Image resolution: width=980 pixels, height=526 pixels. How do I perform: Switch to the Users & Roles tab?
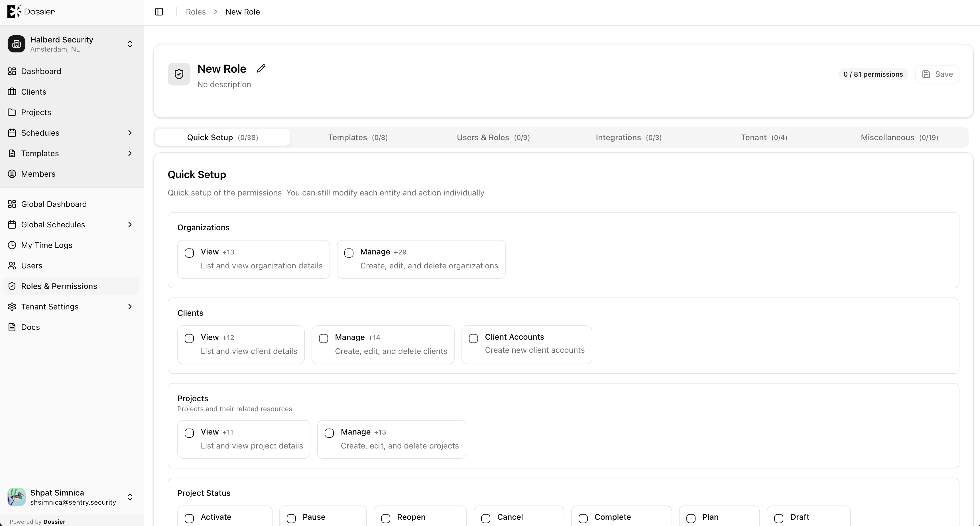493,137
